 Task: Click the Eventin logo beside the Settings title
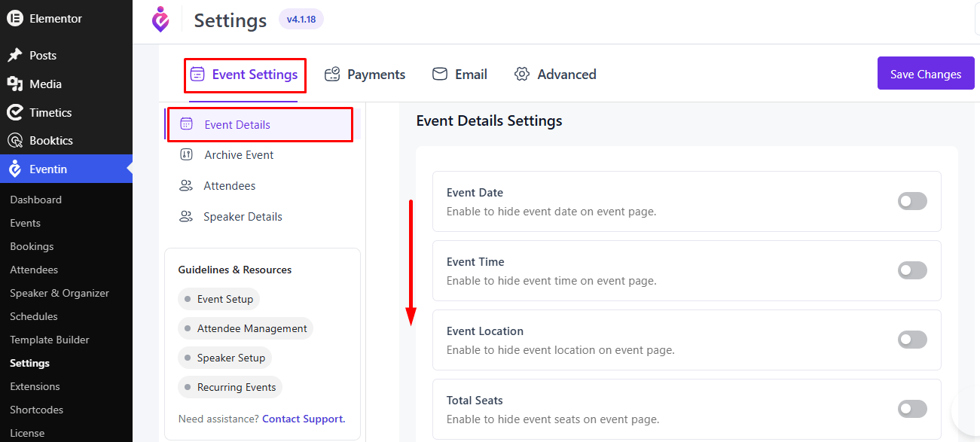pyautogui.click(x=160, y=20)
